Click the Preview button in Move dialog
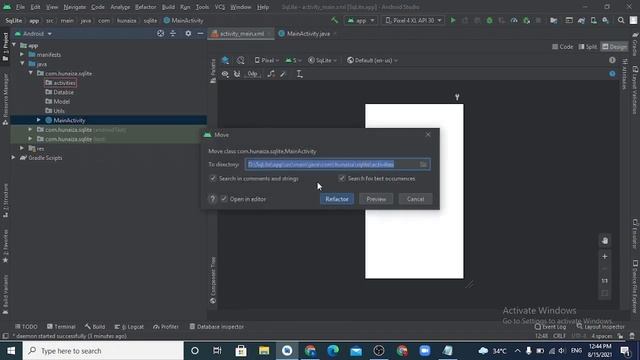 click(376, 199)
